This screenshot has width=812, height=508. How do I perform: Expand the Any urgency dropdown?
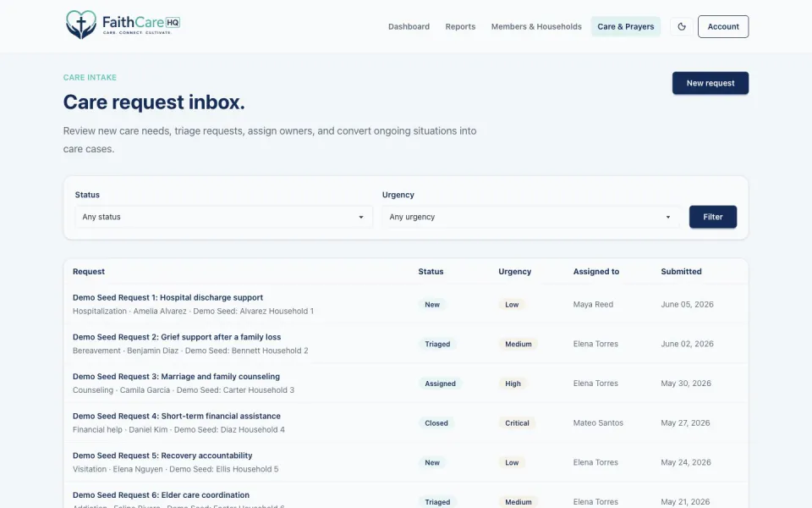pos(531,217)
